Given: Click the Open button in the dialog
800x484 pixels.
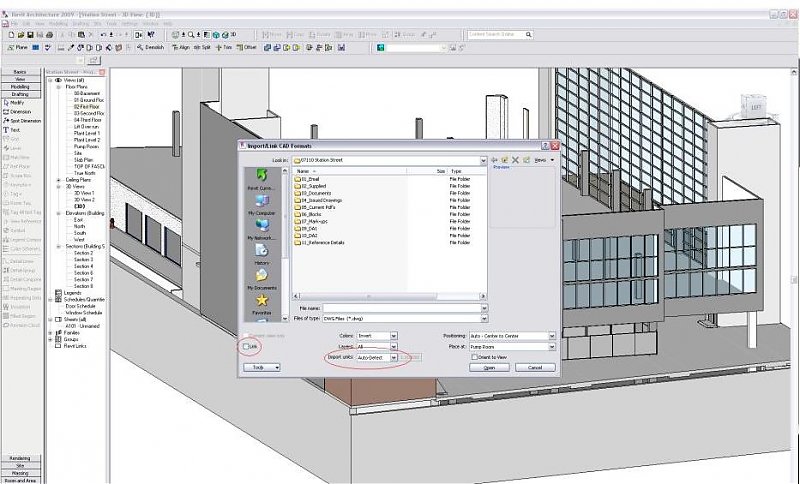Looking at the screenshot, I should 489,368.
